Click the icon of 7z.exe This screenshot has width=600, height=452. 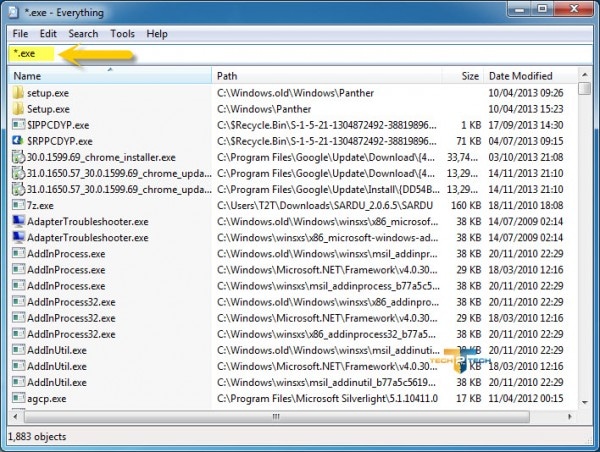[x=18, y=205]
